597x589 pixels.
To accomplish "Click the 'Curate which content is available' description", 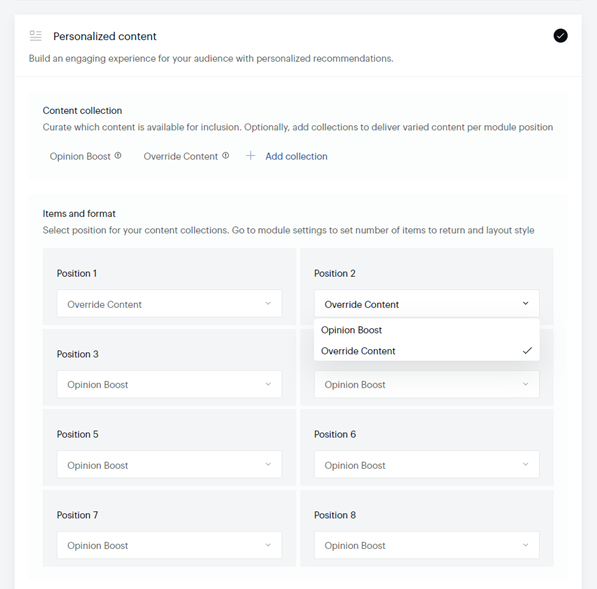I will 297,127.
